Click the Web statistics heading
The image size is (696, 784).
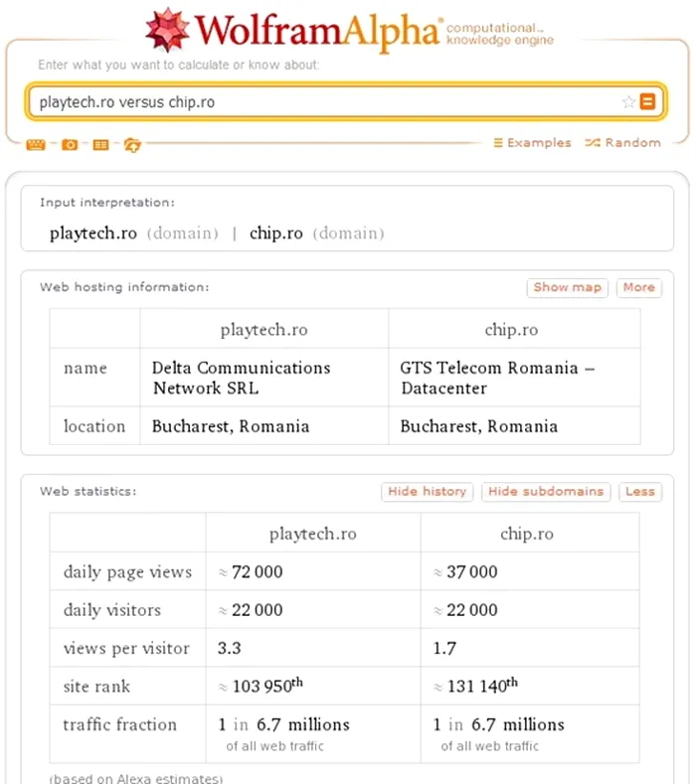coord(88,491)
